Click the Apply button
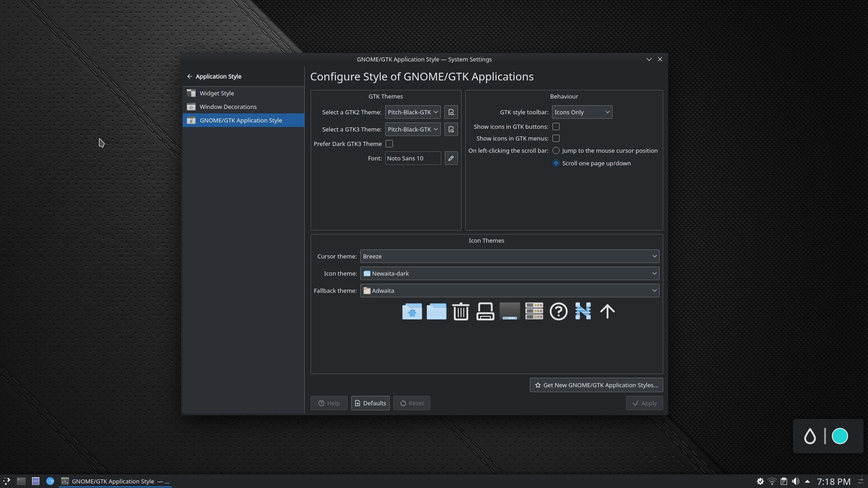868x488 pixels. [x=644, y=403]
